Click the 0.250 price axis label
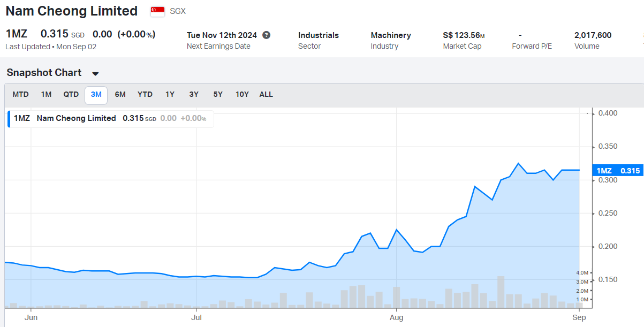Screen dimensions: 644x327 608,213
